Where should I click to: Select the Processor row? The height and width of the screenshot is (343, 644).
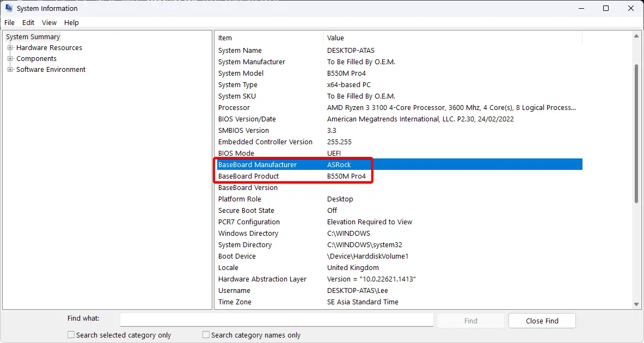(400, 108)
